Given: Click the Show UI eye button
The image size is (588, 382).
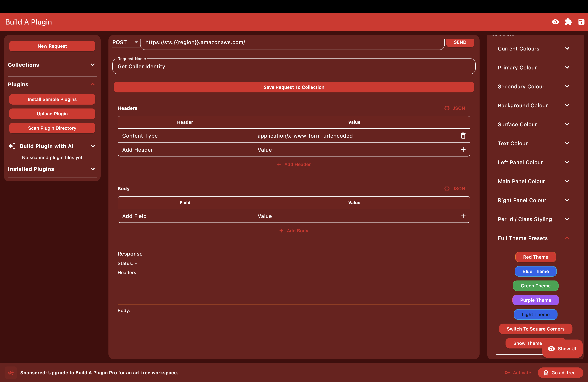Looking at the screenshot, I should [562, 349].
